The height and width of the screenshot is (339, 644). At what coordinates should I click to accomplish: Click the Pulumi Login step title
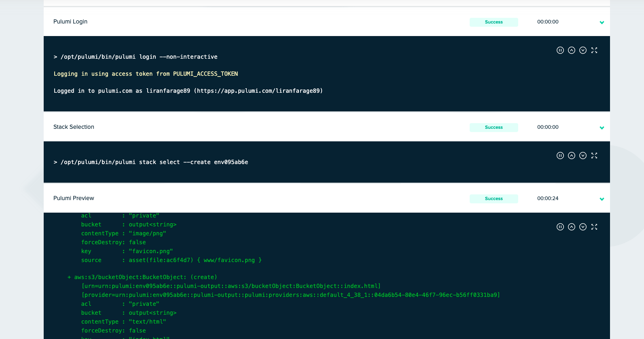tap(70, 21)
